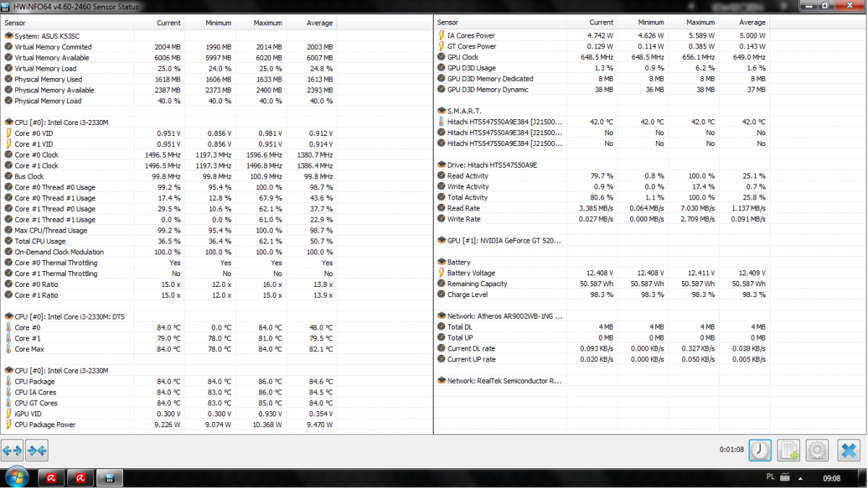
Task: Select On-Demand Clock Modulation row
Action: (169, 252)
